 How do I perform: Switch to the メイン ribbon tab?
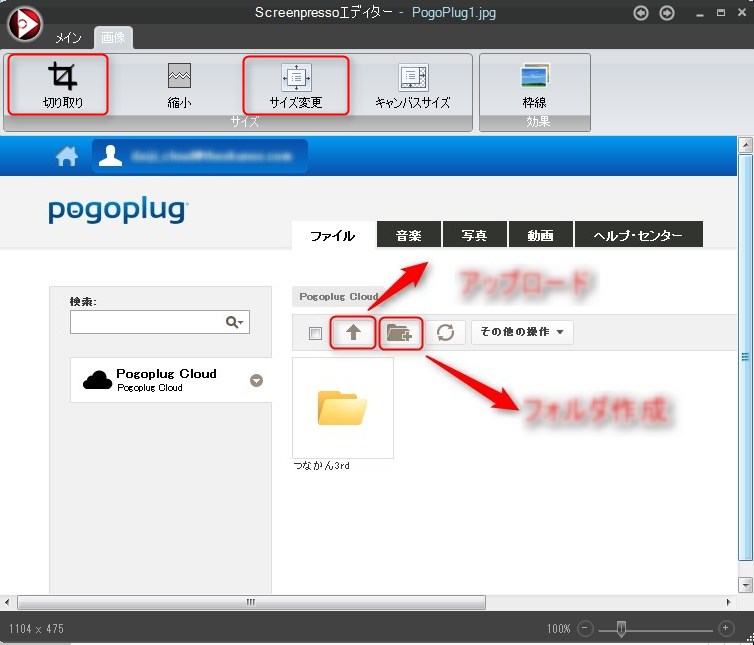pyautogui.click(x=68, y=38)
